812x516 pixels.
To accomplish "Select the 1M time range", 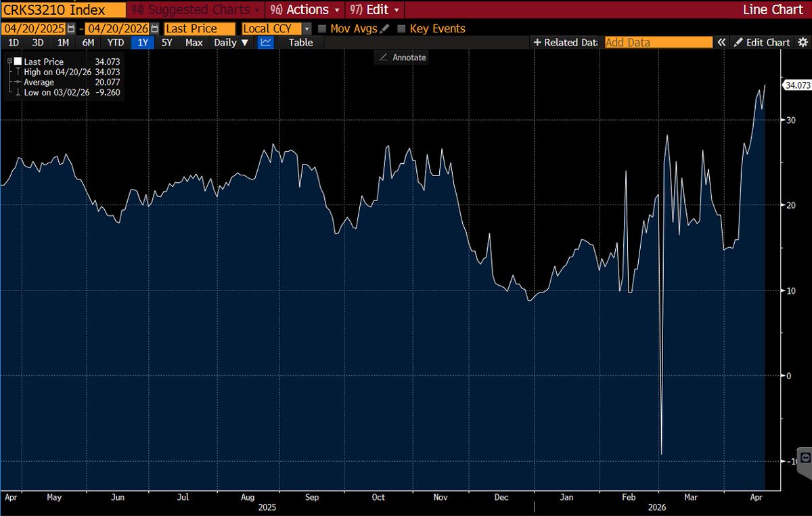I will coord(63,42).
